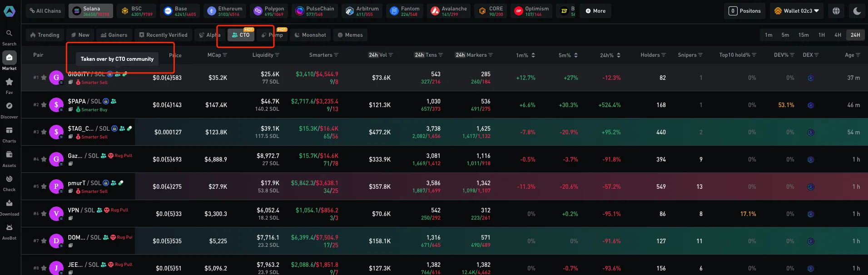The height and width of the screenshot is (275, 868).
Task: Switch to the Moonshot tab
Action: pos(310,35)
